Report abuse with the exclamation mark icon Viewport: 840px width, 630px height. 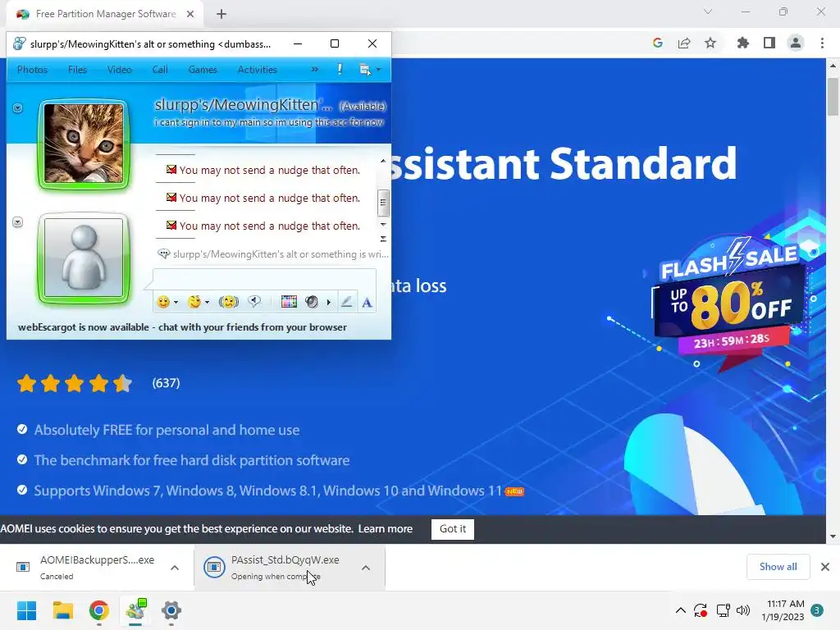pyautogui.click(x=340, y=69)
